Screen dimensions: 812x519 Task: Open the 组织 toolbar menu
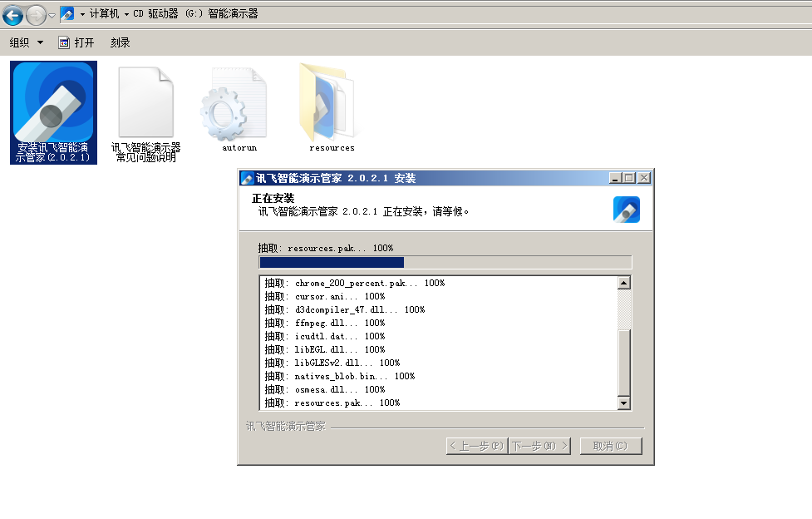pos(26,42)
